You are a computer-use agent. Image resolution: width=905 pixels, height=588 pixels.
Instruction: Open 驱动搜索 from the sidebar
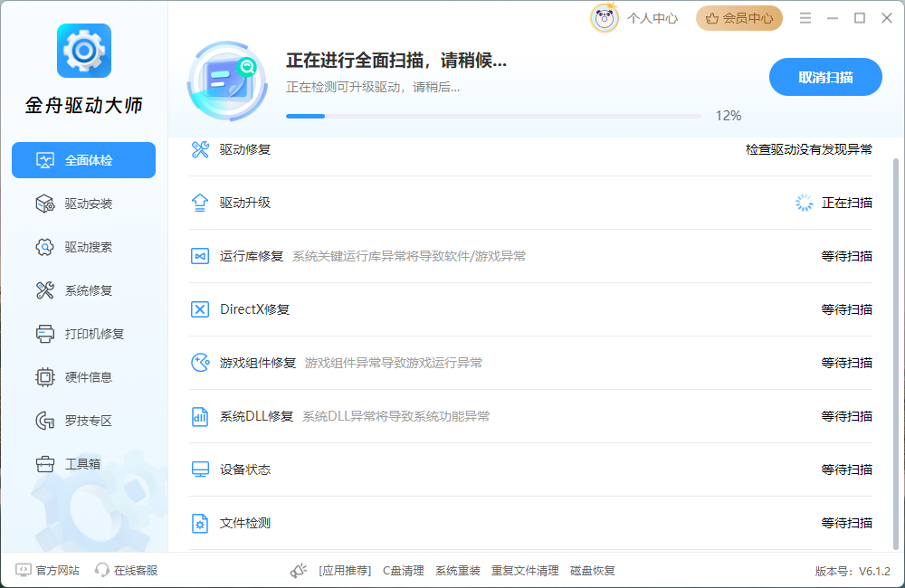[x=45, y=247]
